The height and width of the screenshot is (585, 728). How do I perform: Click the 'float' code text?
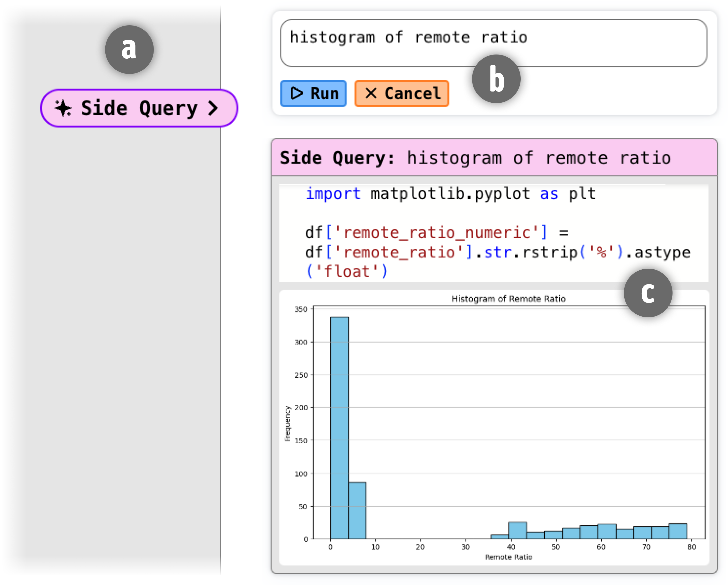(x=347, y=272)
